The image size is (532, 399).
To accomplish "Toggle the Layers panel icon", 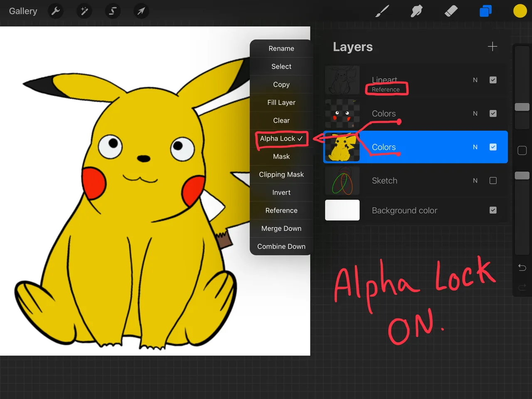I will tap(485, 11).
